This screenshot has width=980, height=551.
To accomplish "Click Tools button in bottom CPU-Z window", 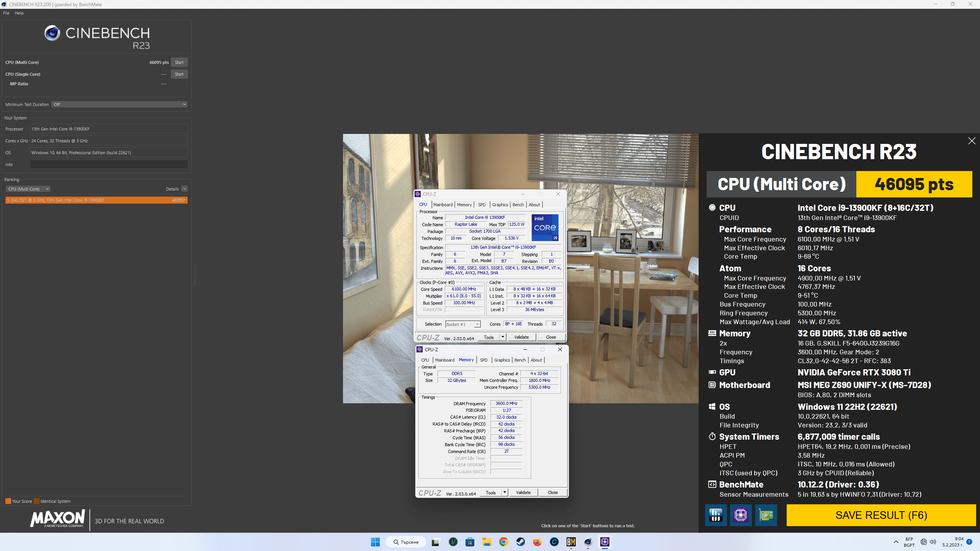I will 491,492.
